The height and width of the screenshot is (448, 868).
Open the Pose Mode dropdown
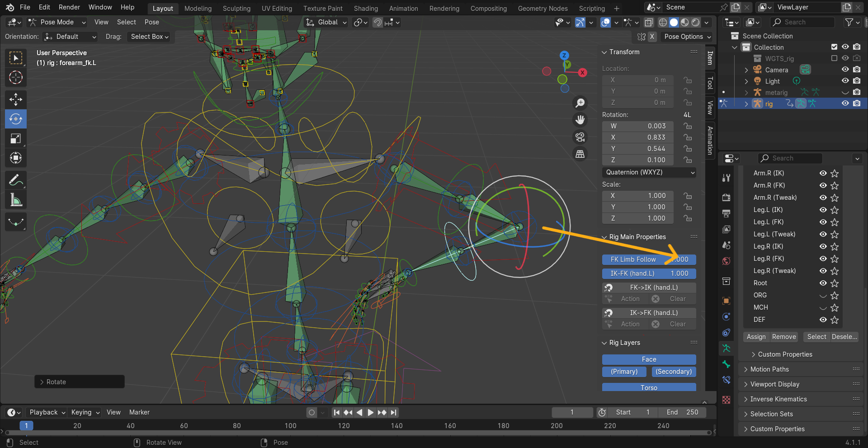tap(57, 22)
